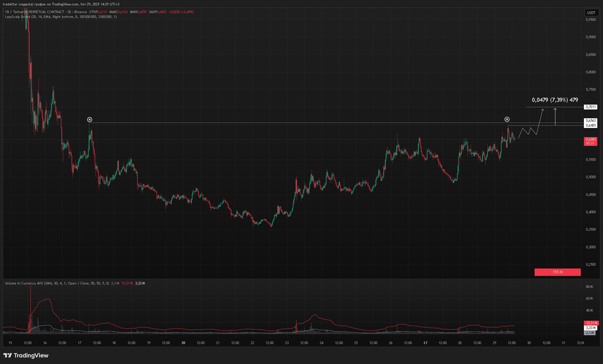The image size is (603, 364).
Task: Click the 13,31 M red volume tag
Action: (591, 323)
